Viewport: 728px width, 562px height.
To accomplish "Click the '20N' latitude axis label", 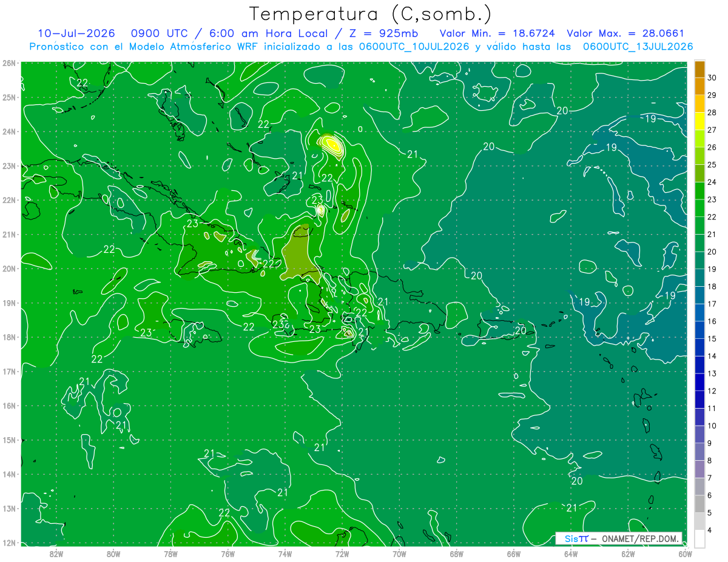I will 9,269.
